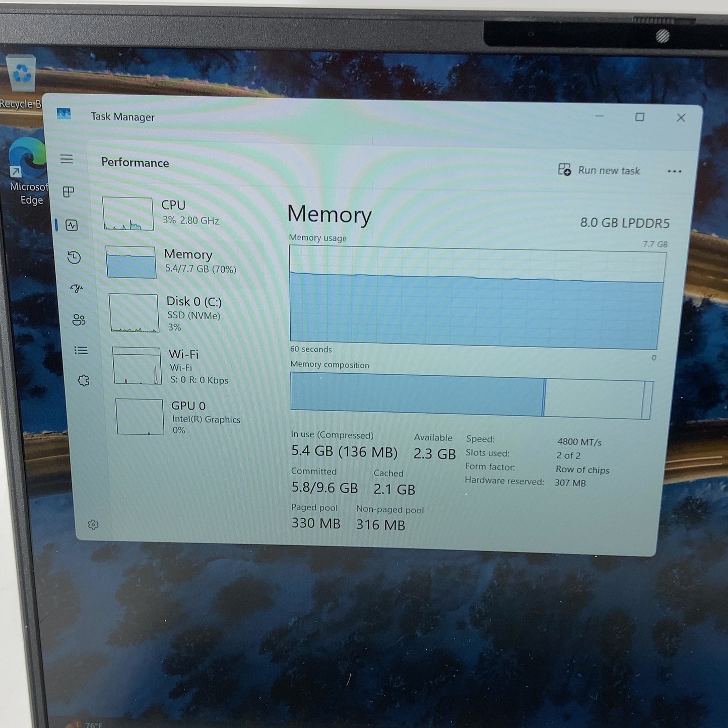
Task: Minimize the Task Manager window
Action: pos(599,116)
